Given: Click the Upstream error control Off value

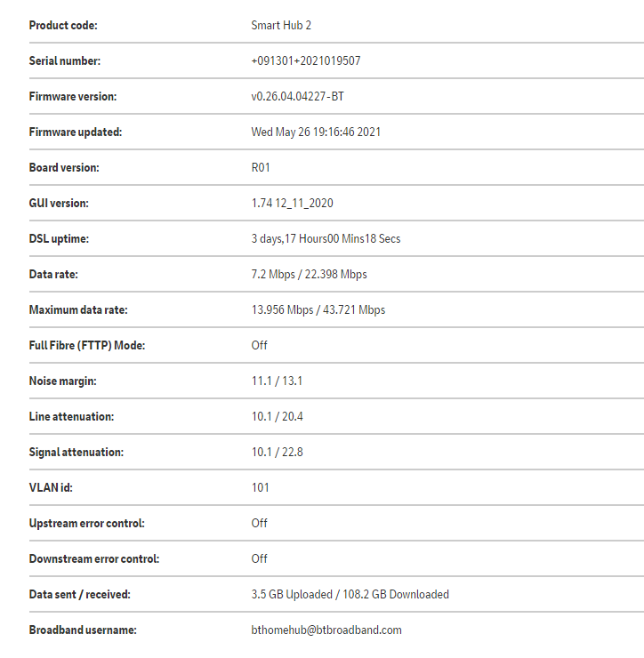Looking at the screenshot, I should point(259,524).
